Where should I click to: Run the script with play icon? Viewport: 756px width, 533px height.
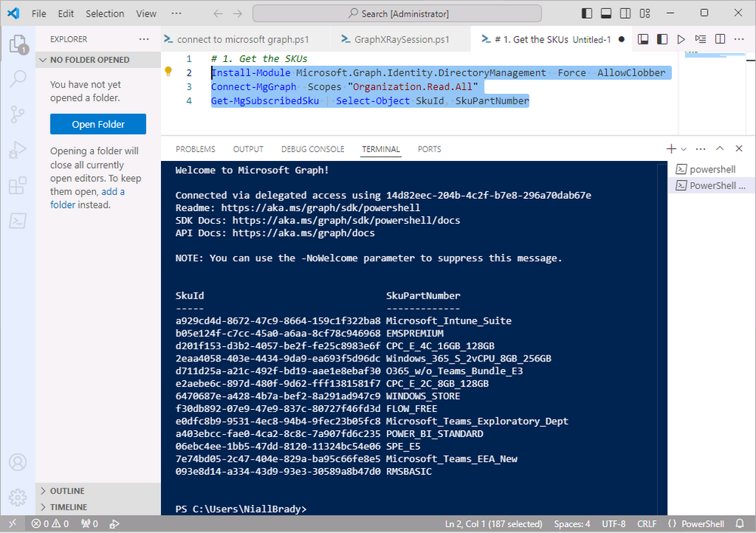coord(681,39)
